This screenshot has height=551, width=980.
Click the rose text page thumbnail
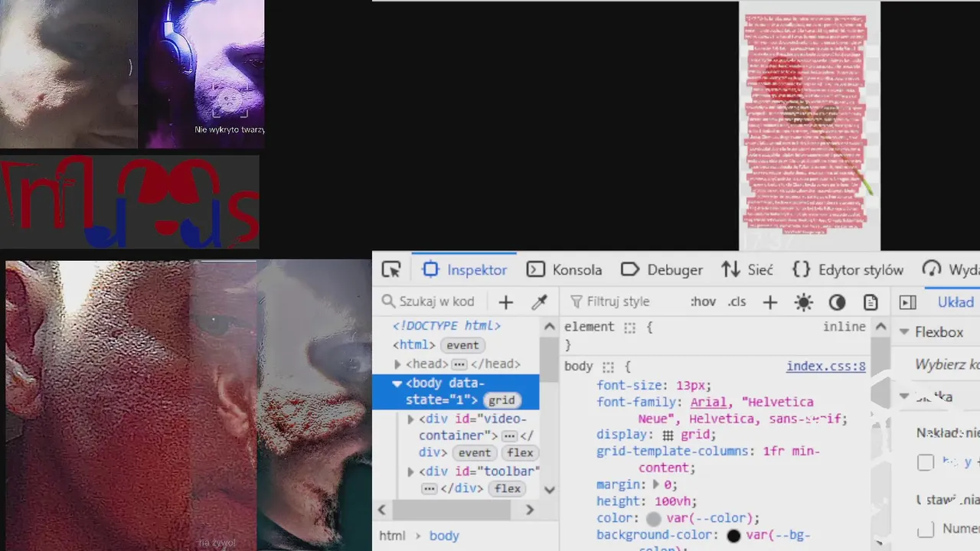809,126
